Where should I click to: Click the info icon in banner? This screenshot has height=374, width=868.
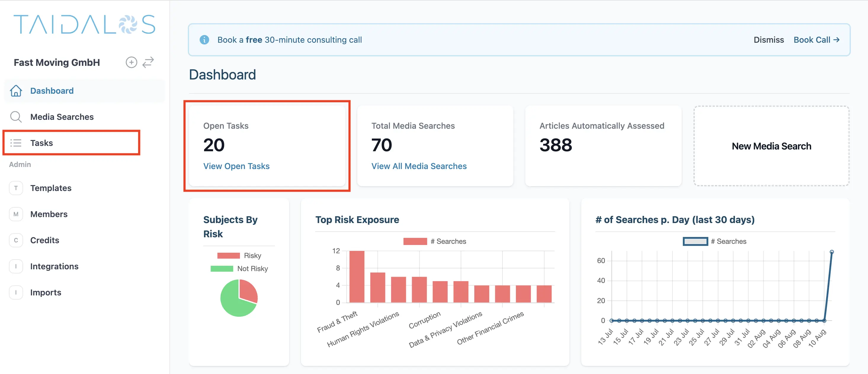pyautogui.click(x=204, y=40)
